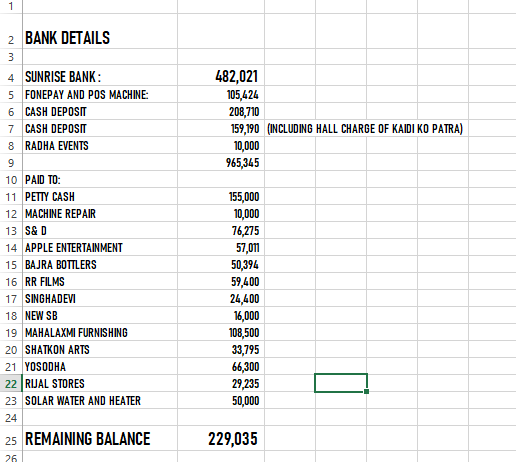Select the RR FILMS label cell
This screenshot has height=462, width=516.
tap(100, 281)
